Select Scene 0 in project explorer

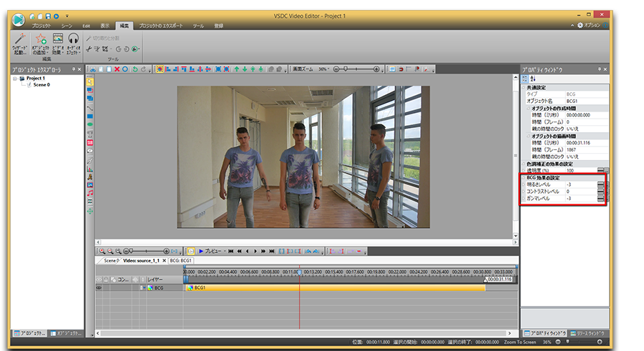[41, 84]
